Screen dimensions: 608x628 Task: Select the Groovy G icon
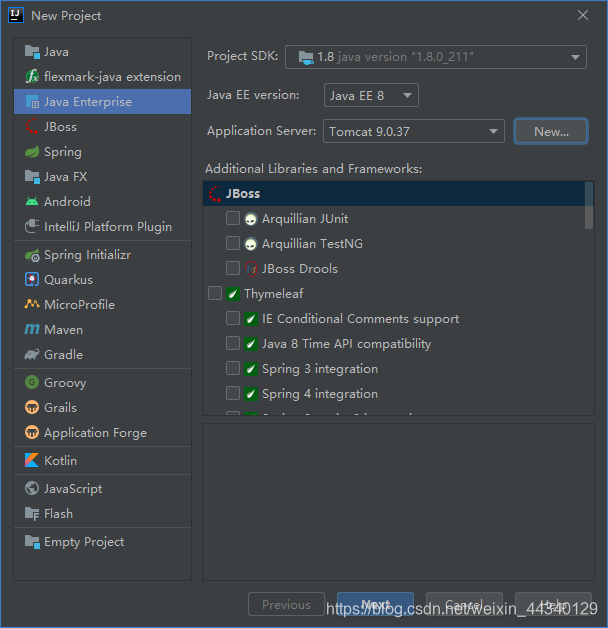(x=32, y=382)
